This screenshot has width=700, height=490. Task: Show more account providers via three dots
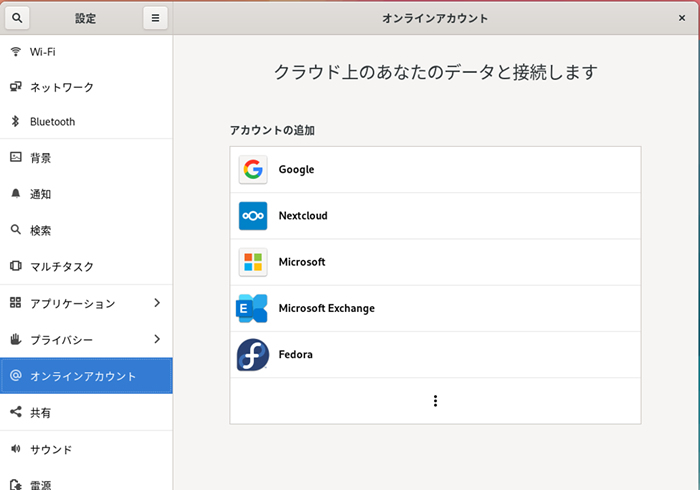click(x=435, y=401)
